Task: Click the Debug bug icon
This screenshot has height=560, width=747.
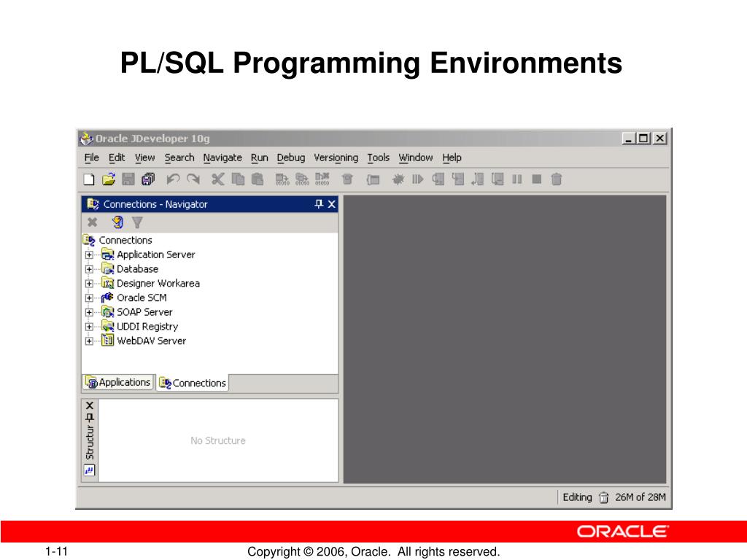Action: click(x=398, y=179)
